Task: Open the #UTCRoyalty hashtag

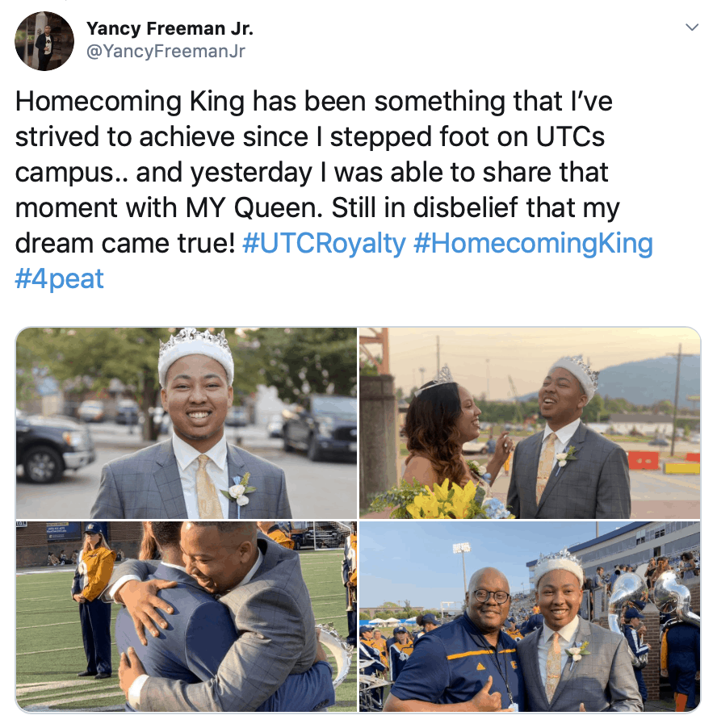Action: [324, 243]
